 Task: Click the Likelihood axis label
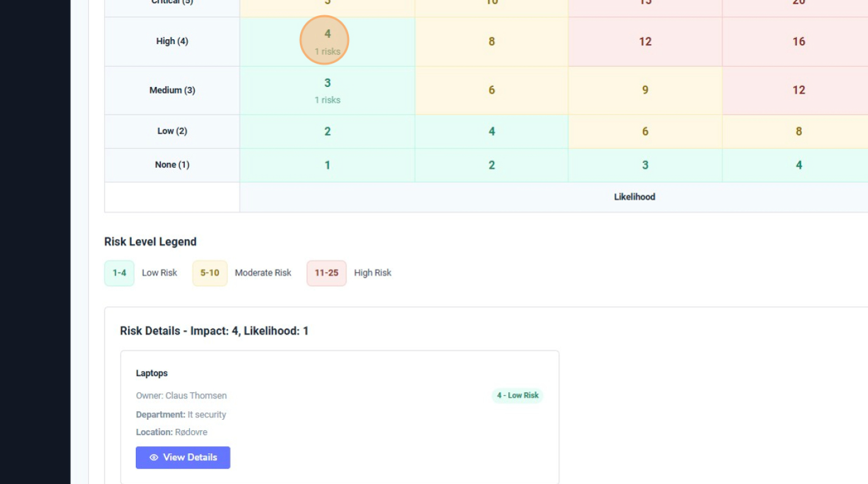(633, 197)
